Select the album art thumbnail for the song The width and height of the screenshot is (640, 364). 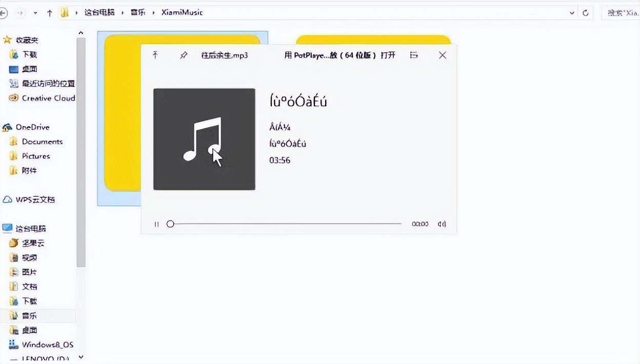click(x=204, y=138)
